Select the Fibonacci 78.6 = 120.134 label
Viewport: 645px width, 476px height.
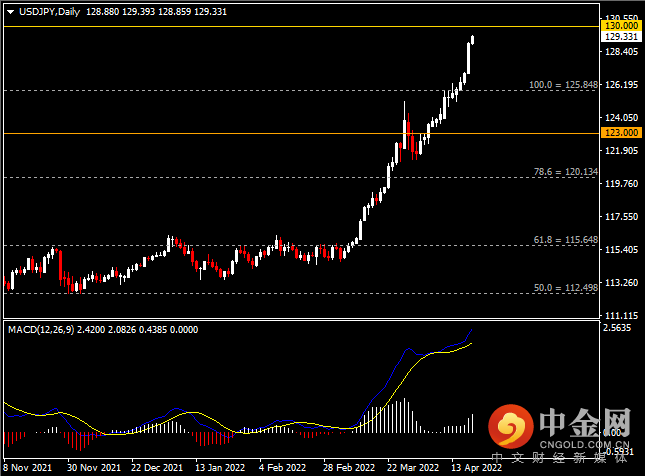click(566, 172)
